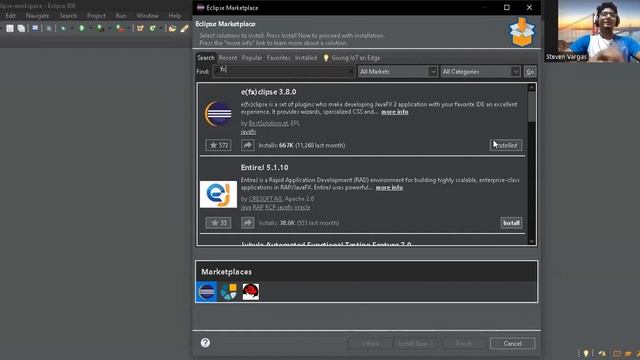Open the Run dropdown arrow
The width and height of the screenshot is (640, 360).
(x=90, y=28)
